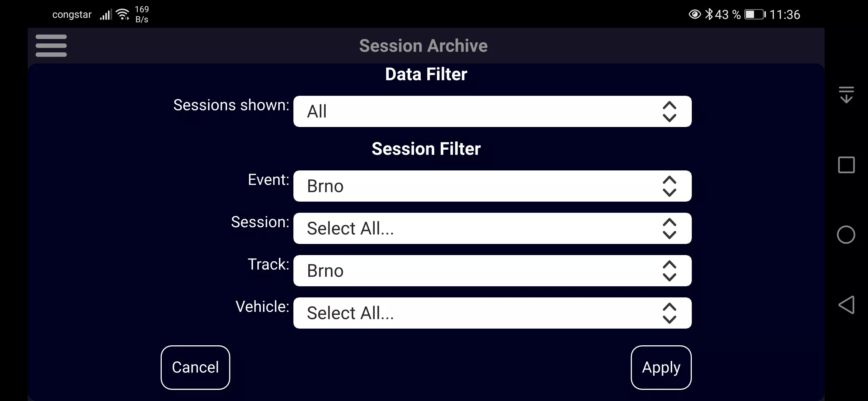Viewport: 868px width, 401px height.
Task: Tap the Bluetooth status icon
Action: click(x=709, y=14)
